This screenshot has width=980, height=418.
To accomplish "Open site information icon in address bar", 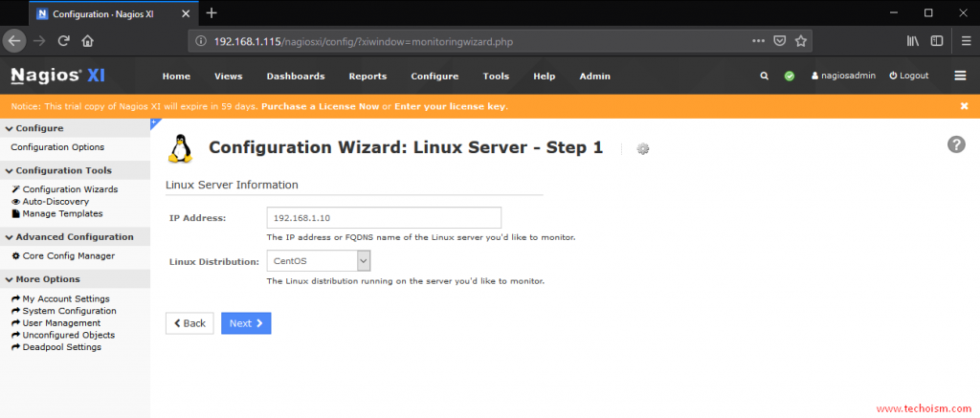I will [x=201, y=41].
